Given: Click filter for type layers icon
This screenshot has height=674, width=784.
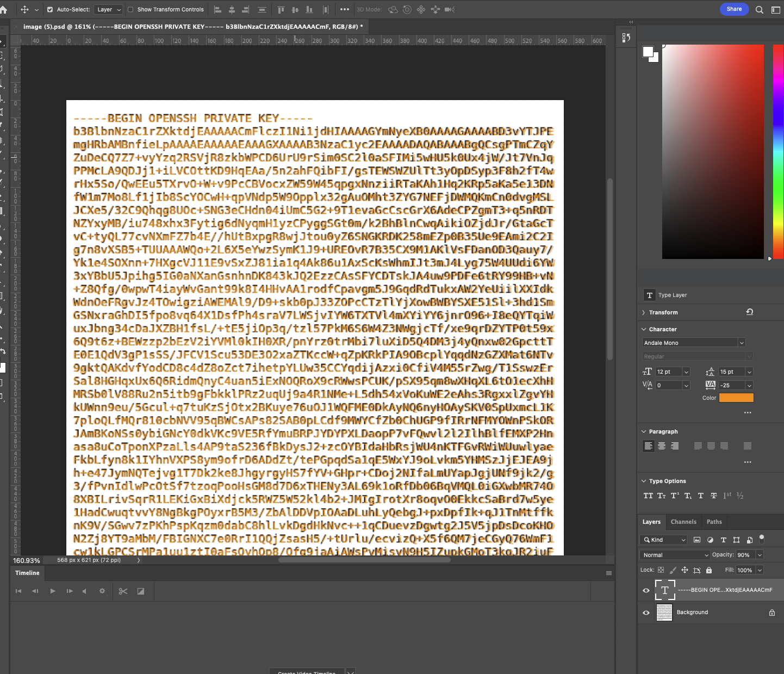Looking at the screenshot, I should pos(723,540).
